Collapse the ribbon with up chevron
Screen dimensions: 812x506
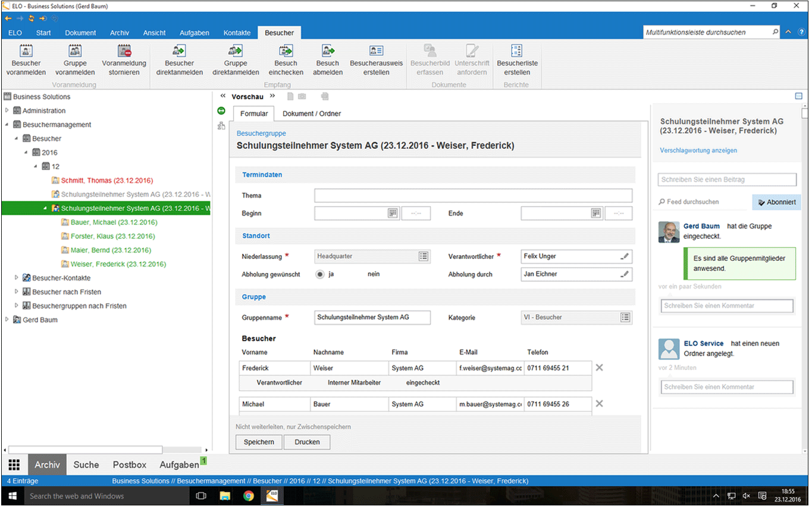coord(789,32)
